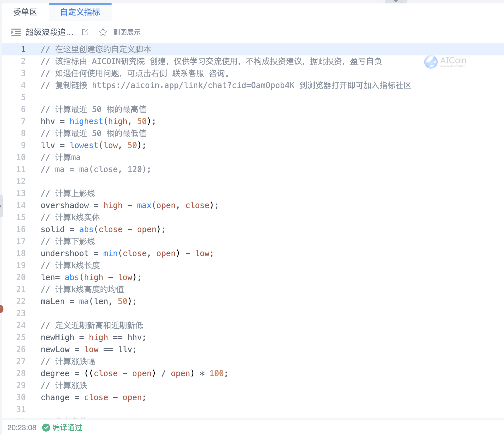Switch to the 自定义指标 tab
This screenshot has width=504, height=435.
click(80, 12)
